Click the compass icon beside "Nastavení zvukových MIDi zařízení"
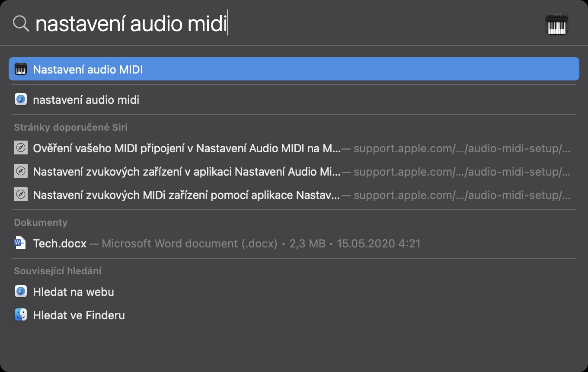 pyautogui.click(x=21, y=195)
